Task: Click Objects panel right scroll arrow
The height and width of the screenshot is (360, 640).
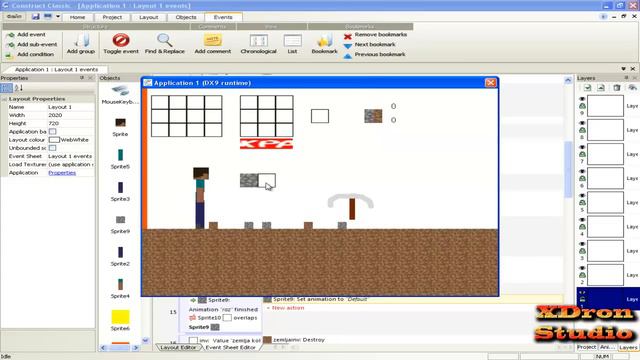Action: pyautogui.click(x=136, y=348)
